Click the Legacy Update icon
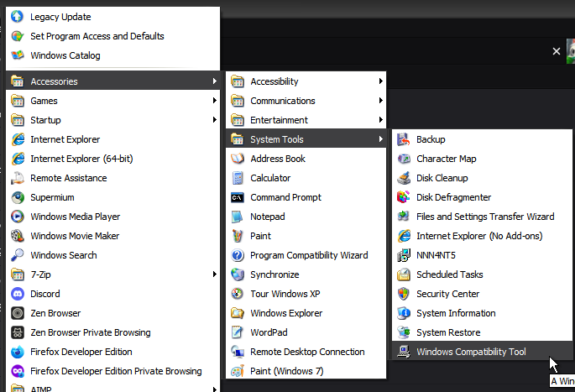The image size is (575, 392). [18, 17]
